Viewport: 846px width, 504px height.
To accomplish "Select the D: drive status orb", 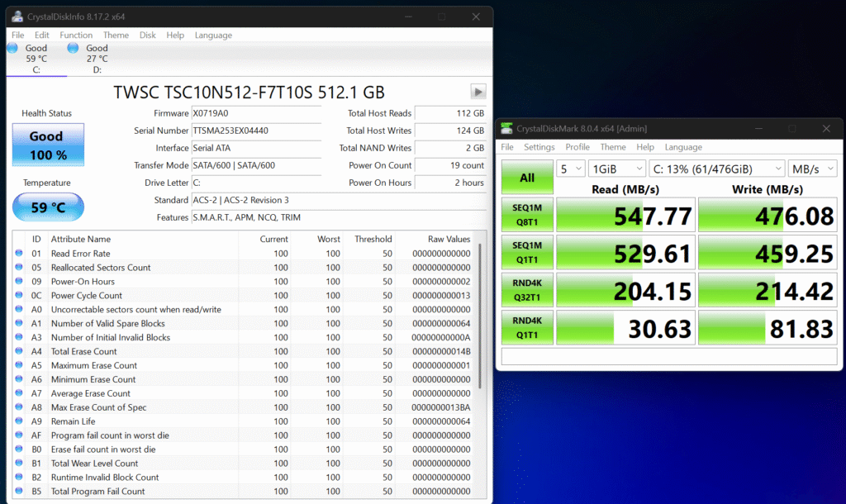I will (x=73, y=49).
